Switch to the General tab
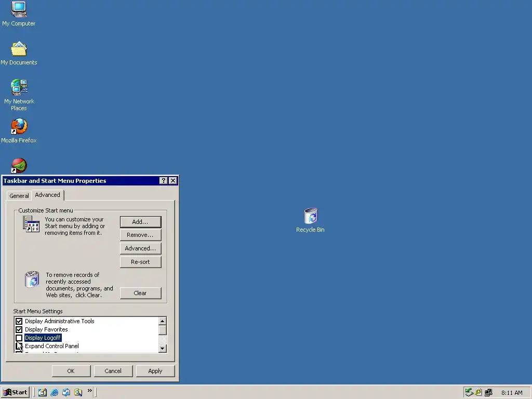 point(19,196)
